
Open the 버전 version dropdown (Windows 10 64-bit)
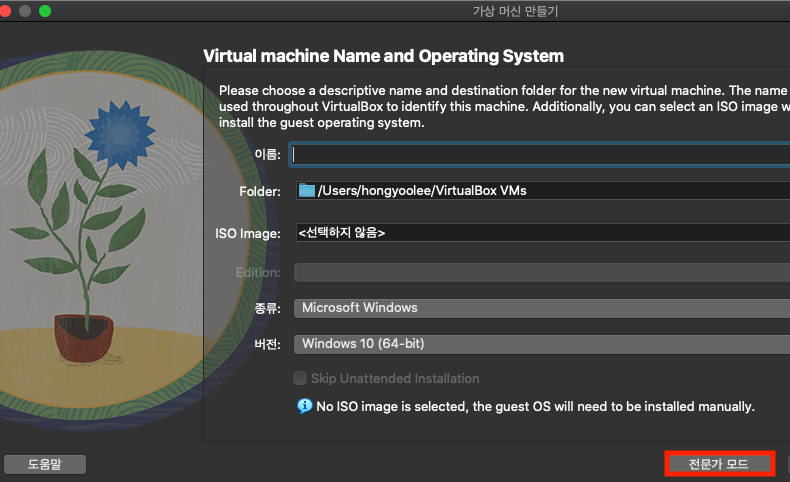tap(542, 344)
